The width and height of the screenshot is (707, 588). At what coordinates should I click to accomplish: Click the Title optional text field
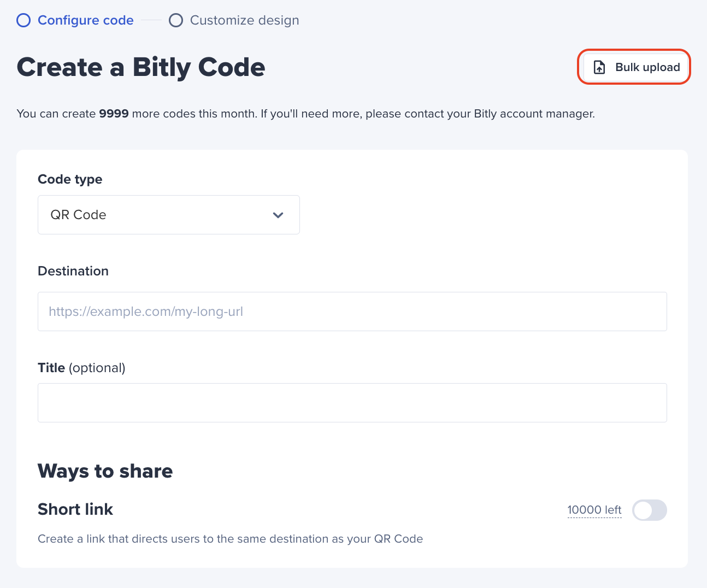[x=352, y=403]
